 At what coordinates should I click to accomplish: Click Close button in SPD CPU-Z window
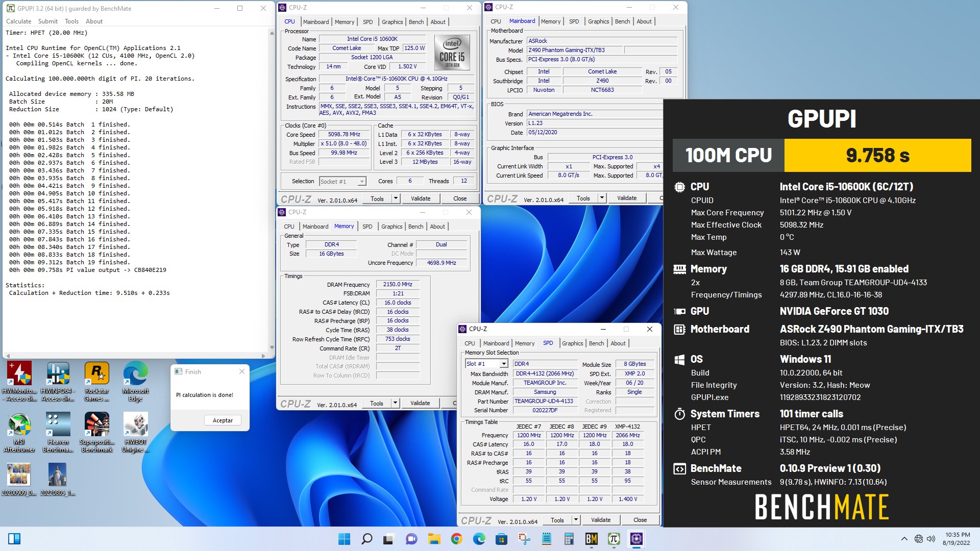coord(640,520)
